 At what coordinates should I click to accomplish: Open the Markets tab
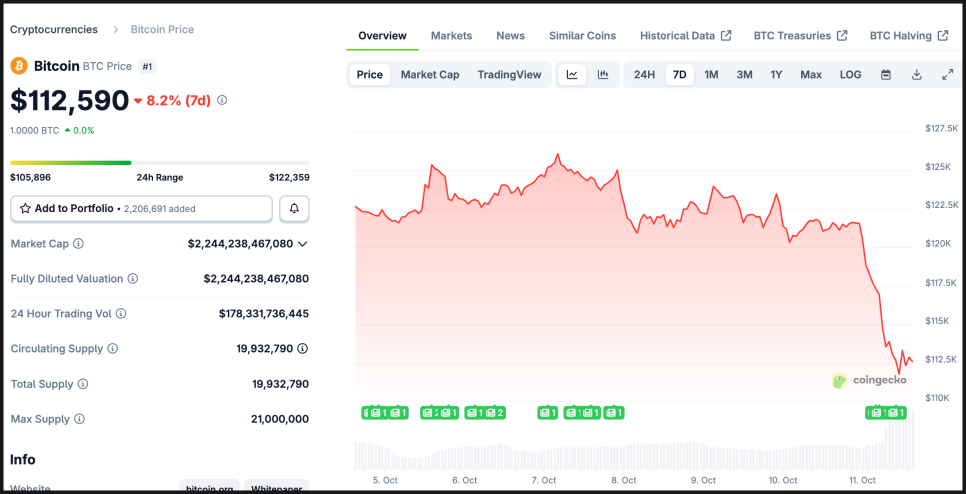(x=451, y=36)
